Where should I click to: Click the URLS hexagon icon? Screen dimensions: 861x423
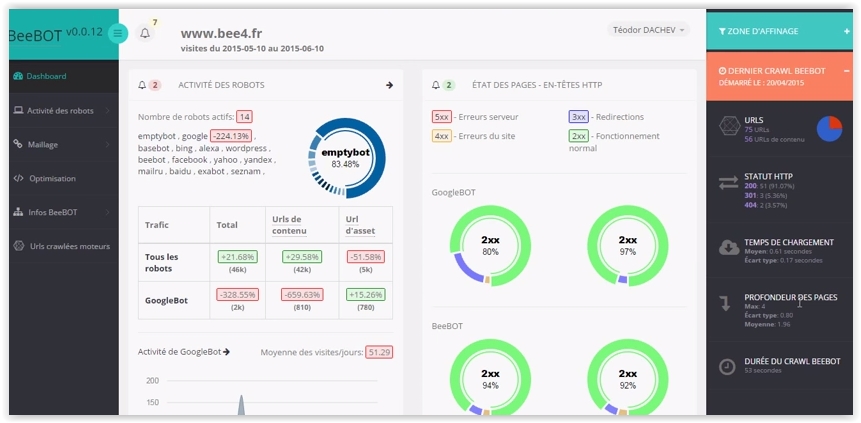tap(729, 127)
